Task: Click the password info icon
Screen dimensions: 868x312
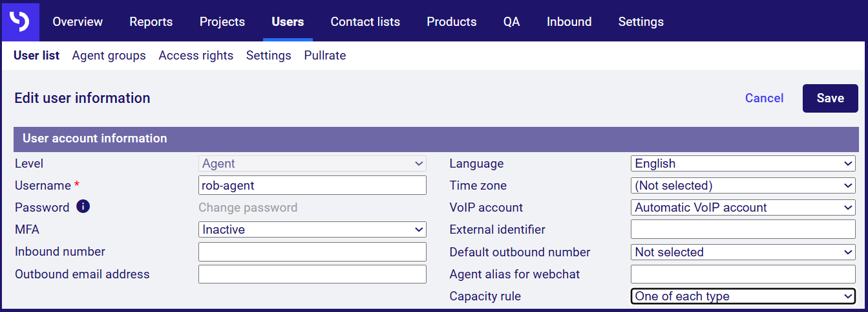Action: pyautogui.click(x=83, y=207)
